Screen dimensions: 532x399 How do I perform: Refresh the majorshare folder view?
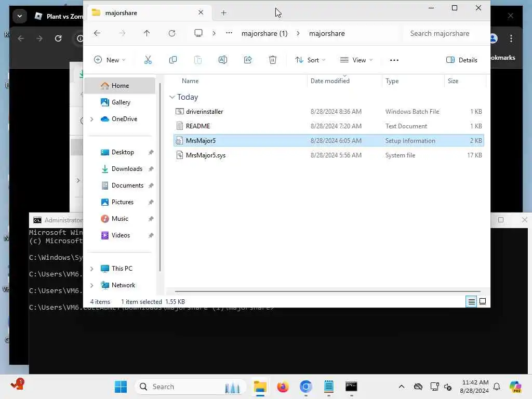(x=172, y=33)
